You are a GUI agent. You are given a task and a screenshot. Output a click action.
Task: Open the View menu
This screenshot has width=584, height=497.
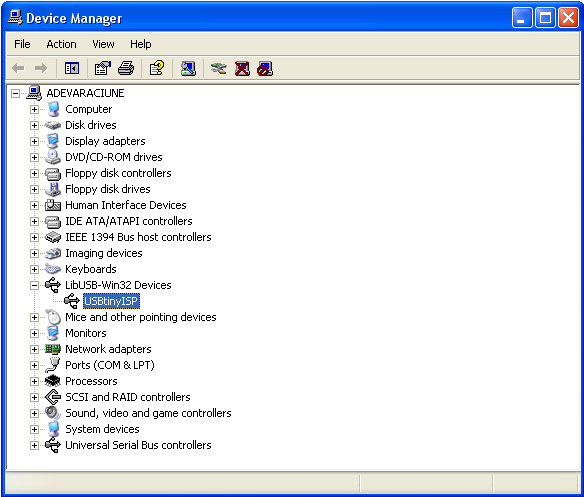coord(103,44)
